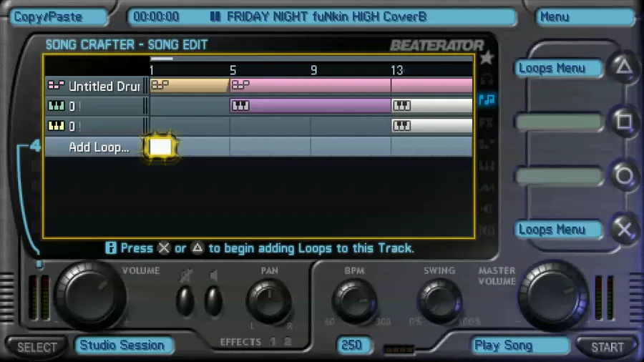Click the second track name '0 !'

point(74,107)
